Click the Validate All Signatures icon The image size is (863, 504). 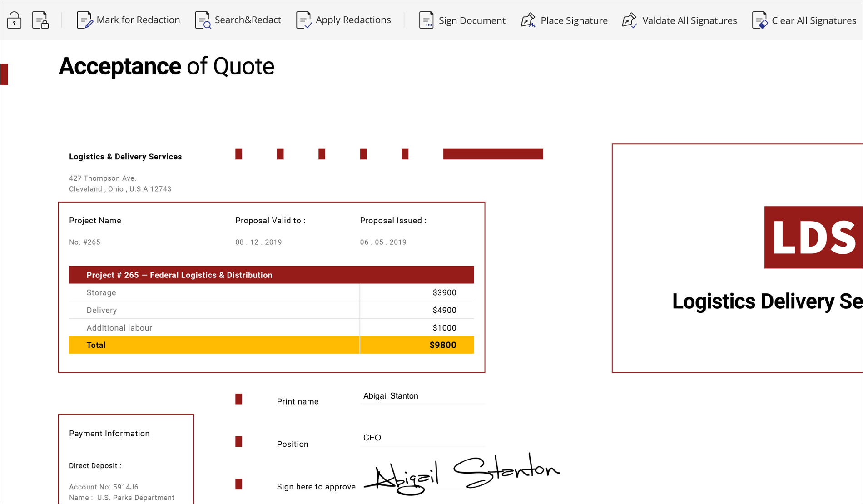[630, 20]
